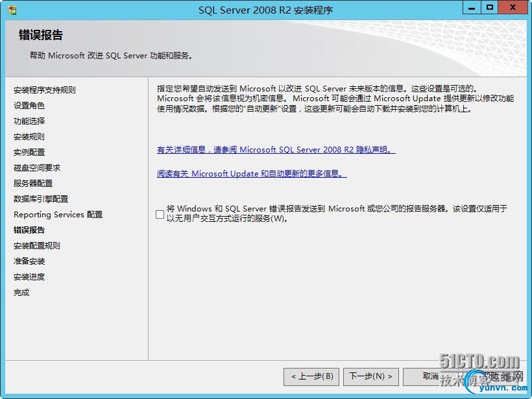Image resolution: width=532 pixels, height=399 pixels.
Task: Minimize the setup window
Action: [472, 8]
